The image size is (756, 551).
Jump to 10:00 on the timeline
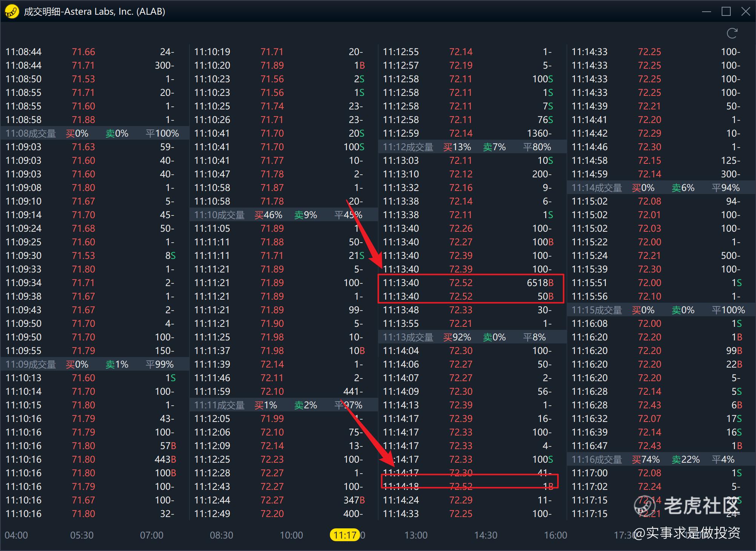(x=291, y=535)
